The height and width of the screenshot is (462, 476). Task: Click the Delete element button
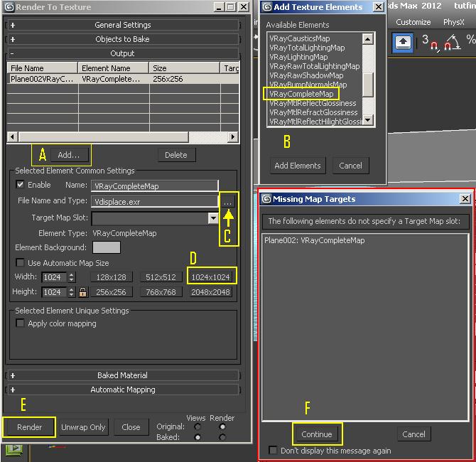pos(176,155)
